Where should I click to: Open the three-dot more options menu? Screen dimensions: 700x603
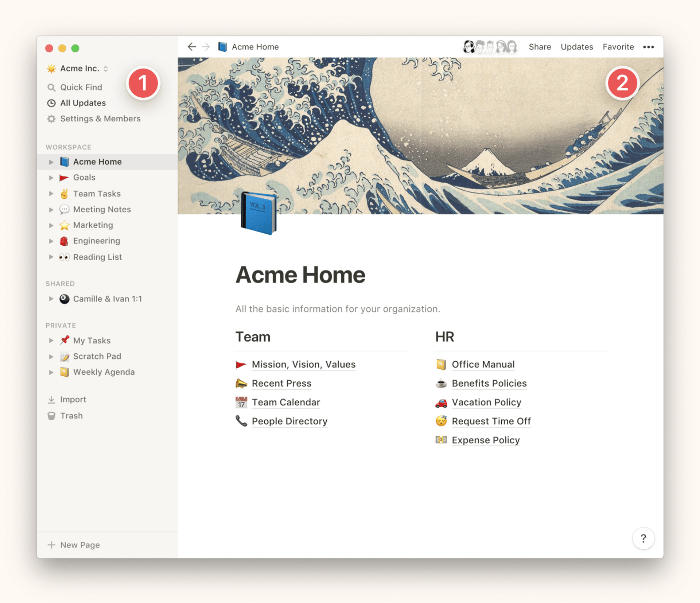coord(648,47)
